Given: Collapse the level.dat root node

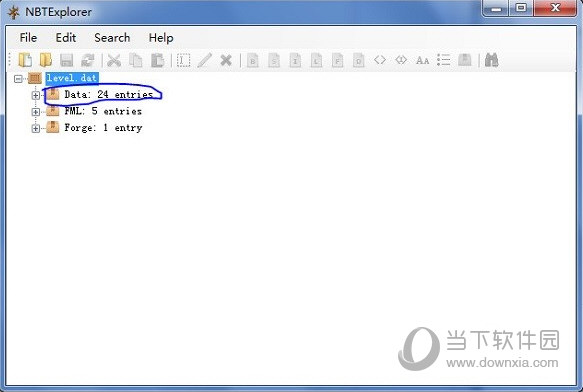Looking at the screenshot, I should pyautogui.click(x=18, y=78).
